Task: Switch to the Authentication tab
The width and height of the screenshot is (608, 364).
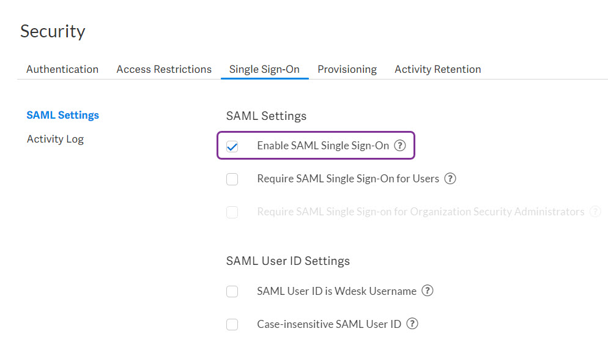Action: click(62, 69)
